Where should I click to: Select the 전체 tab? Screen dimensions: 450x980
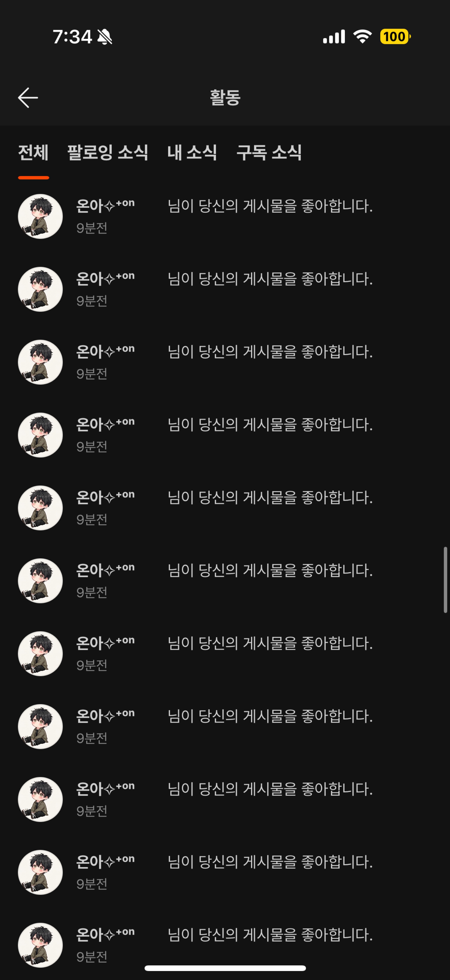[34, 153]
